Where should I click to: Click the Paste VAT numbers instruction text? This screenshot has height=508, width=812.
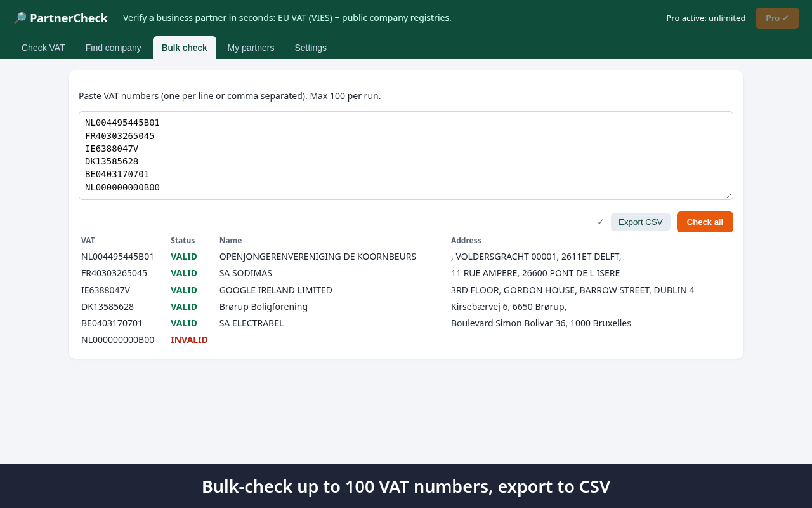(230, 96)
